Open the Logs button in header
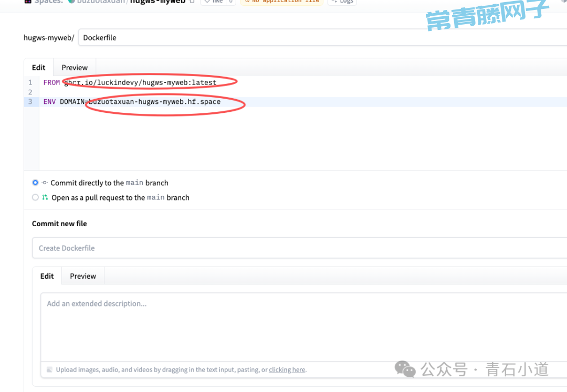The height and width of the screenshot is (392, 567). click(x=342, y=2)
